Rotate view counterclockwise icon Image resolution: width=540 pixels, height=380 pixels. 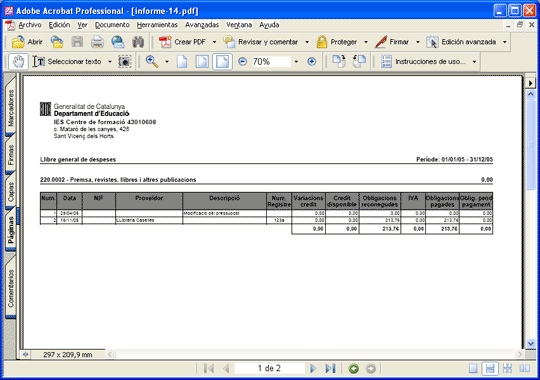coord(359,62)
